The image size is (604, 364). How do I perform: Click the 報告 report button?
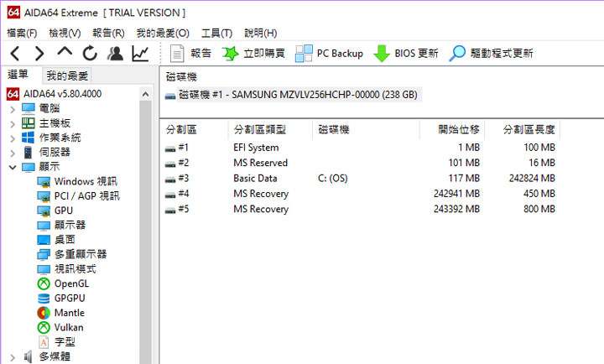pyautogui.click(x=190, y=54)
